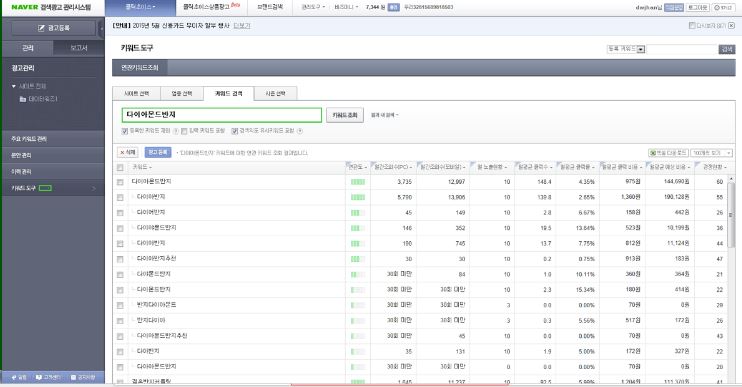Open 클릭초이스상품광고 Beta menu item
742x387 pixels.
[x=212, y=7]
